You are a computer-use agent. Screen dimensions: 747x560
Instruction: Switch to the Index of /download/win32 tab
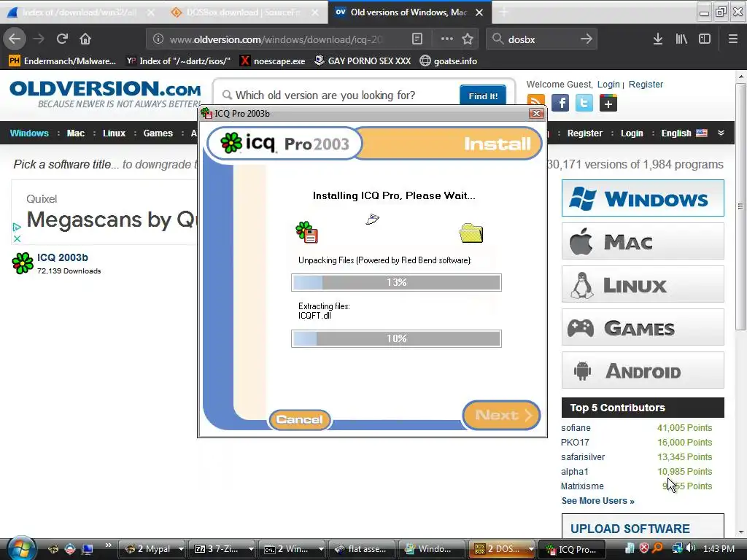coord(80,12)
